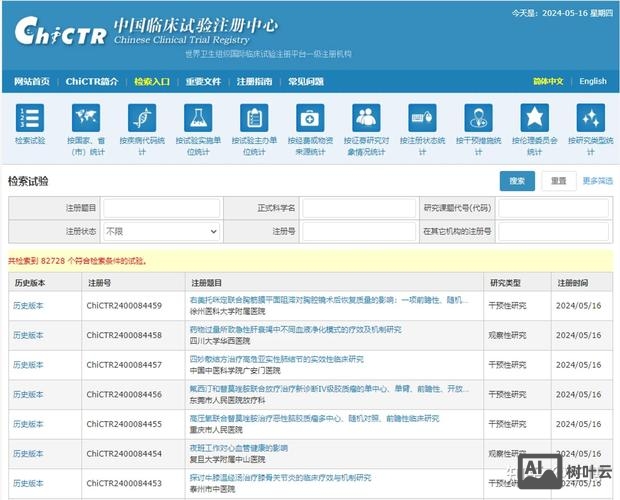The width and height of the screenshot is (620, 500).
Task: Click the clipboard 按试验主办单位统计 icon
Action: tap(254, 118)
